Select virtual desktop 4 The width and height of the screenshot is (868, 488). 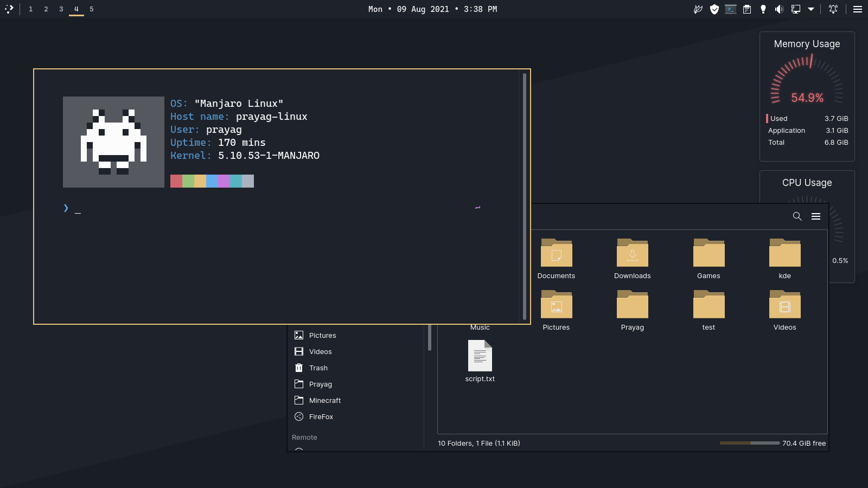click(x=76, y=9)
